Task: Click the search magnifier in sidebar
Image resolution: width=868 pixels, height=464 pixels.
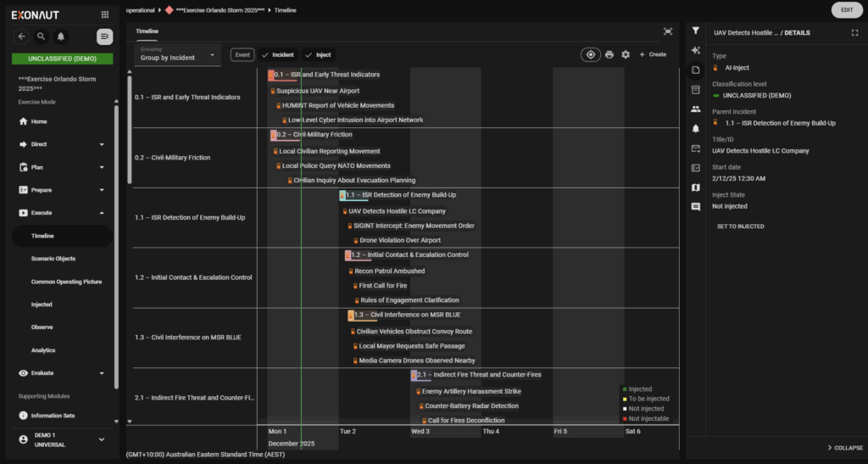Action: click(42, 36)
